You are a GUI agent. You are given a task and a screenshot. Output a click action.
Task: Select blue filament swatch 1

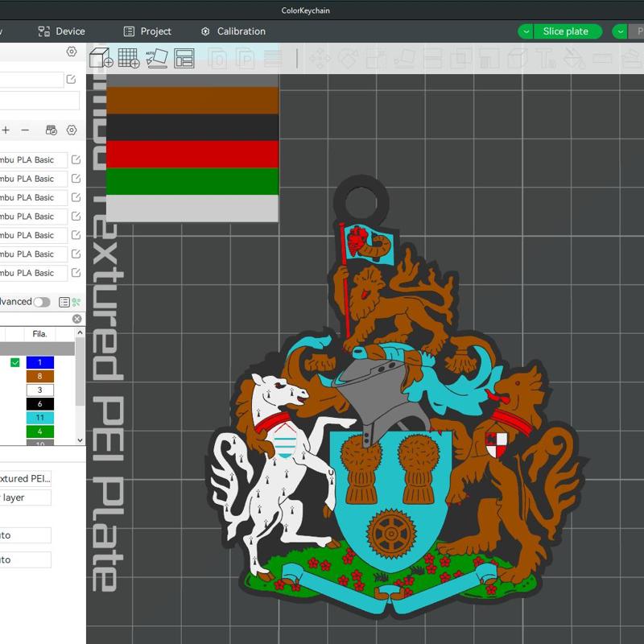click(x=39, y=362)
